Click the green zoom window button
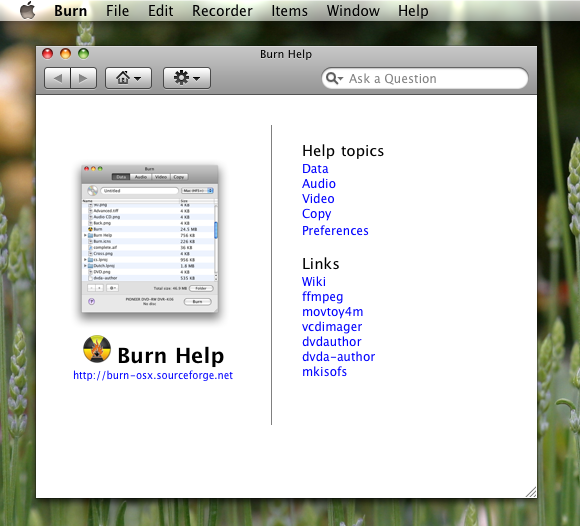 point(83,54)
